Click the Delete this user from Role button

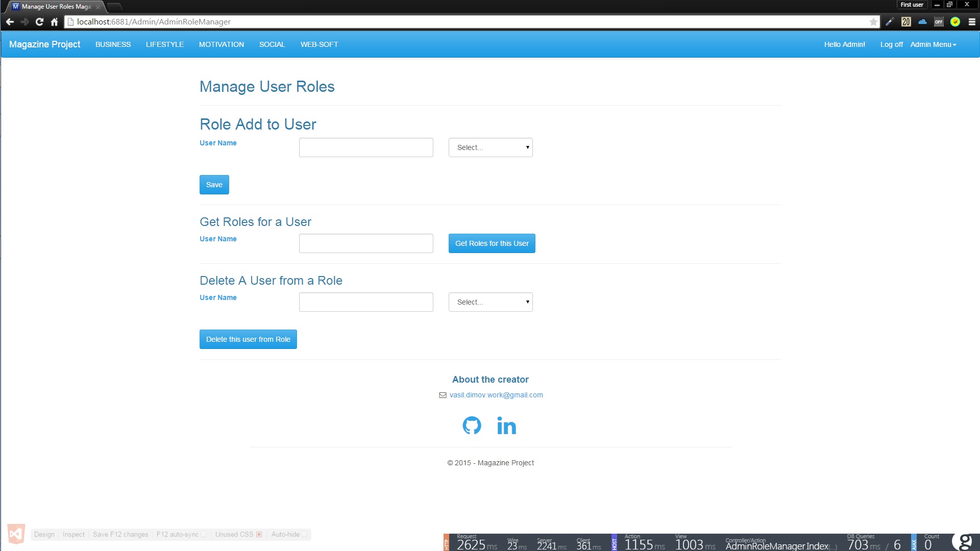pyautogui.click(x=248, y=339)
